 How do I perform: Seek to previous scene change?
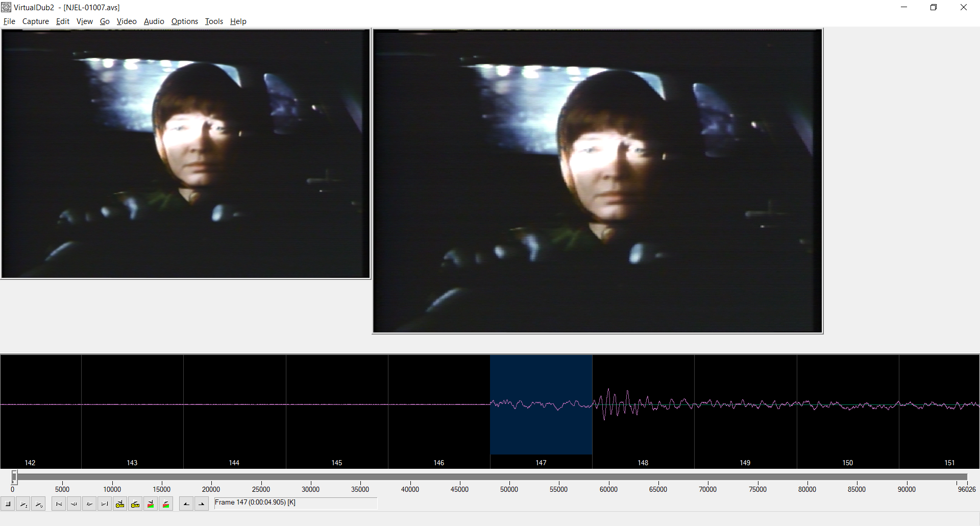(x=151, y=504)
